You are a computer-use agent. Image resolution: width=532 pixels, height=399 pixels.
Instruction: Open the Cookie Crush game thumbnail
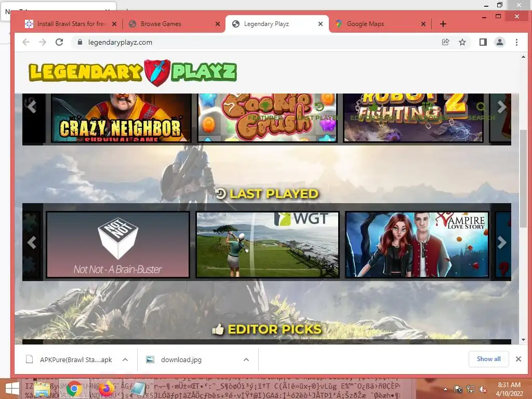tap(268, 117)
